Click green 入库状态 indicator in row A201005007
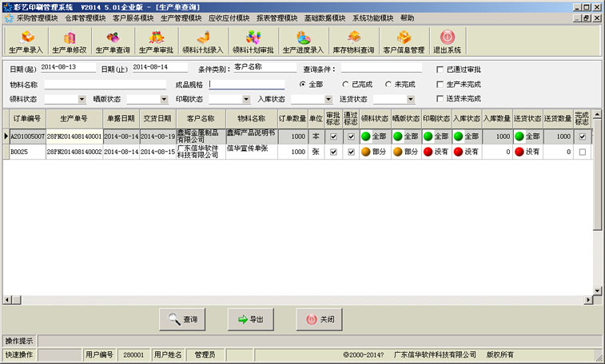 point(459,136)
